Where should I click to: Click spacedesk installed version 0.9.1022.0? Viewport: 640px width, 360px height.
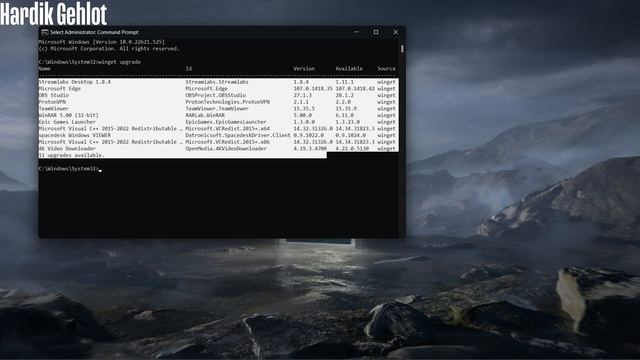(x=309, y=135)
